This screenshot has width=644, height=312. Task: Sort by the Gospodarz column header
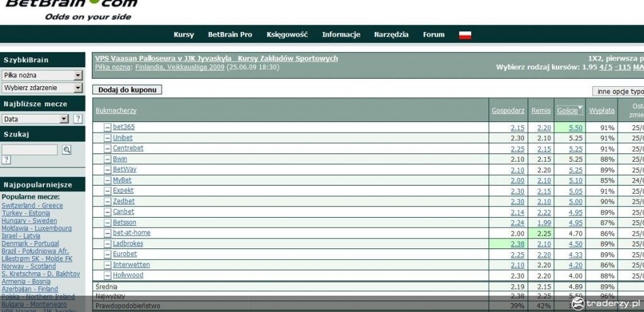click(508, 111)
